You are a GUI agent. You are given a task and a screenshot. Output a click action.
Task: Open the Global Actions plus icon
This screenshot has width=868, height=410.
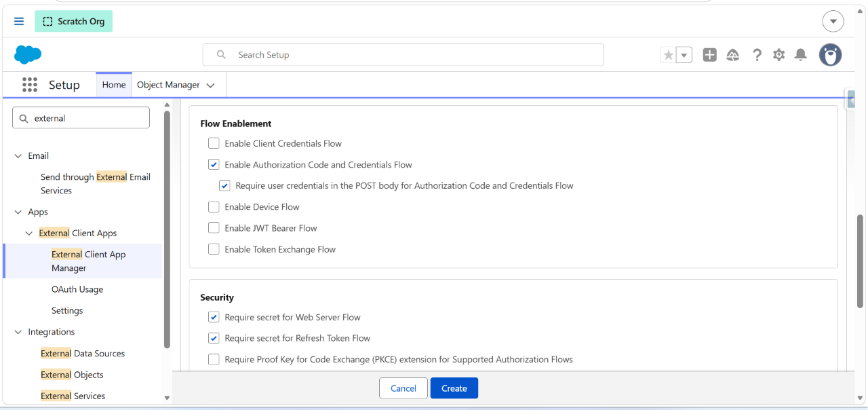click(x=709, y=55)
